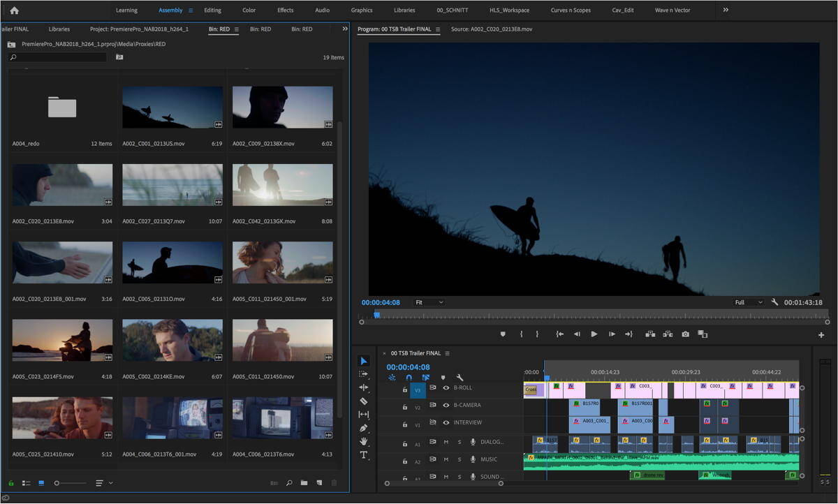Image resolution: width=838 pixels, height=504 pixels.
Task: Switch to the Color workspace
Action: click(249, 10)
